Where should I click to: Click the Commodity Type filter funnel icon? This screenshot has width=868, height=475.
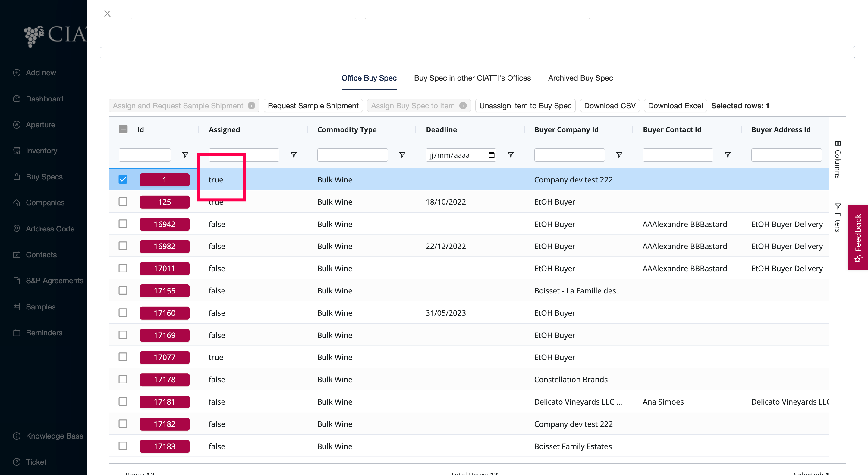tap(402, 155)
